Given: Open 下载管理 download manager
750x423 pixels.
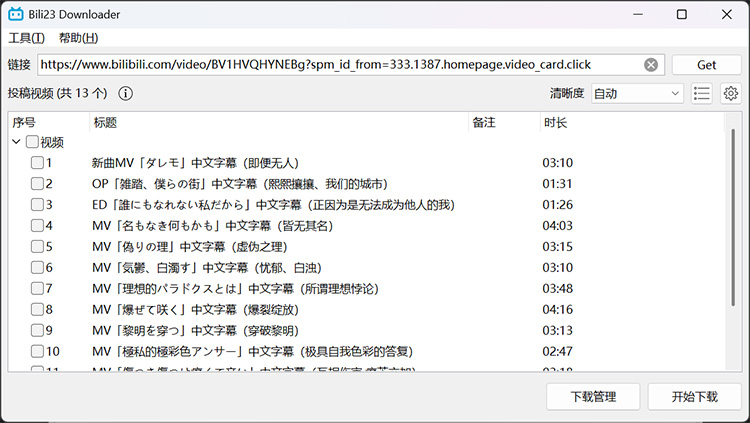Looking at the screenshot, I should tap(593, 397).
